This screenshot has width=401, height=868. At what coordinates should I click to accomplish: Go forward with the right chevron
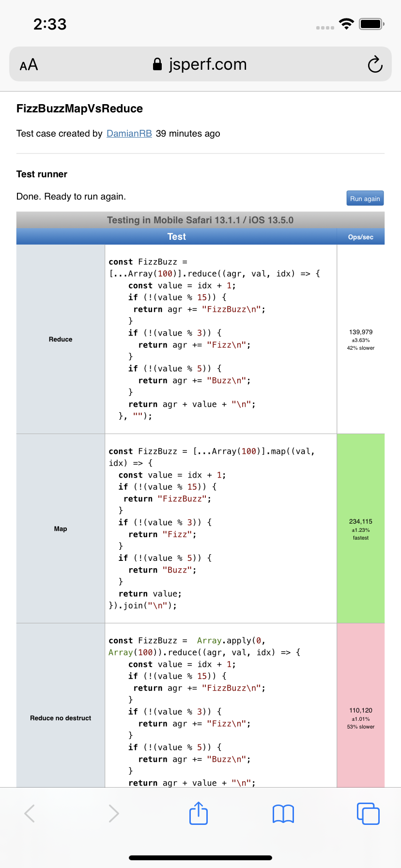(114, 813)
